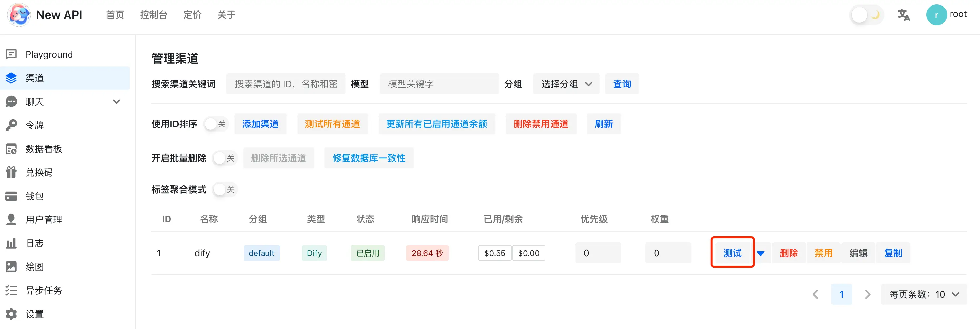Click the $0.00 remaining balance tag
Screen dimensions: 980x329
pos(528,253)
